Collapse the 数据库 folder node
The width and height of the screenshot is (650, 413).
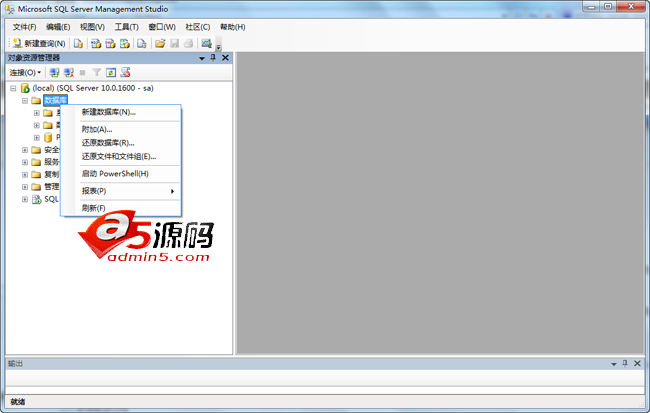[x=25, y=101]
